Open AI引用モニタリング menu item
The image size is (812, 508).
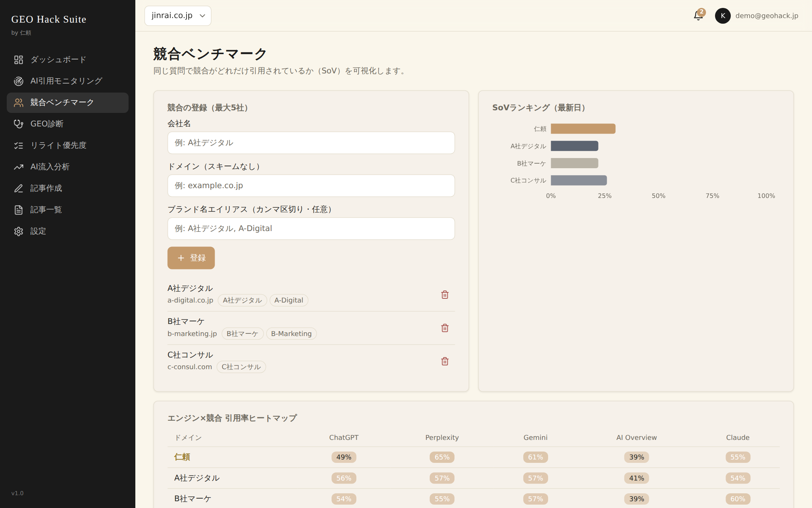coord(68,81)
